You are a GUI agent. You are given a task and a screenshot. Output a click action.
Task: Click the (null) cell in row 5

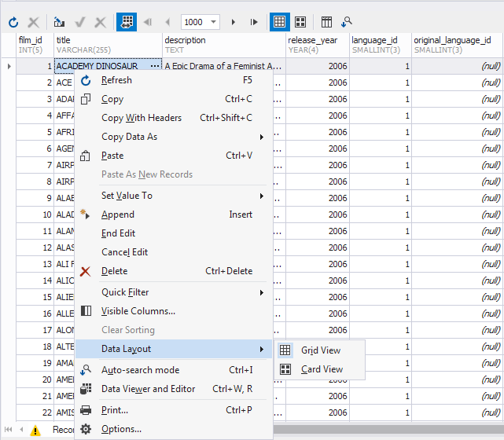458,132
